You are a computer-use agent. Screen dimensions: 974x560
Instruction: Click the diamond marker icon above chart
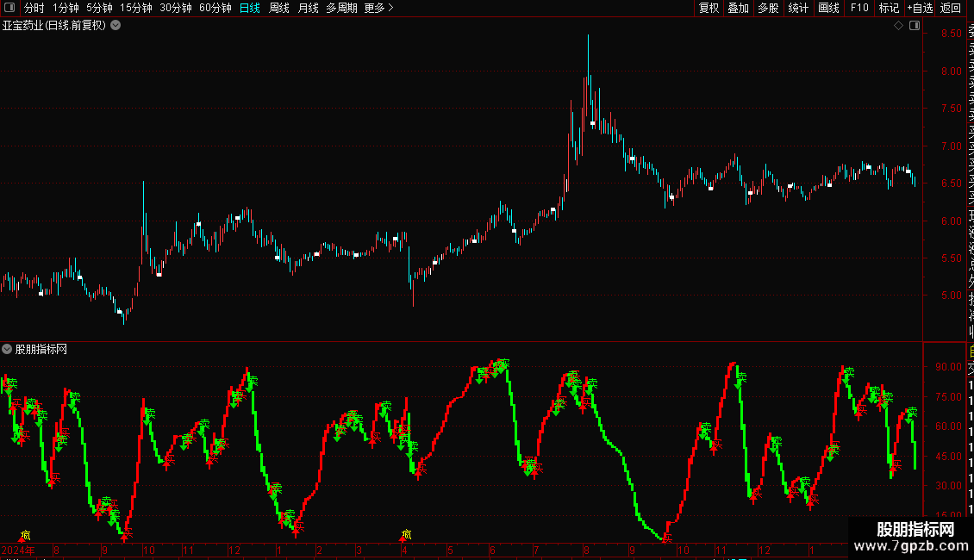(x=898, y=26)
